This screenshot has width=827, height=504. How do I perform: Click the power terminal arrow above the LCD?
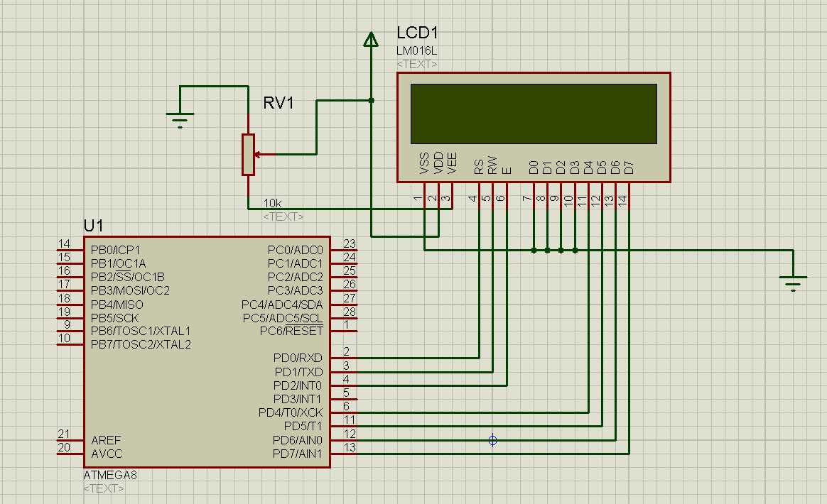[372, 40]
